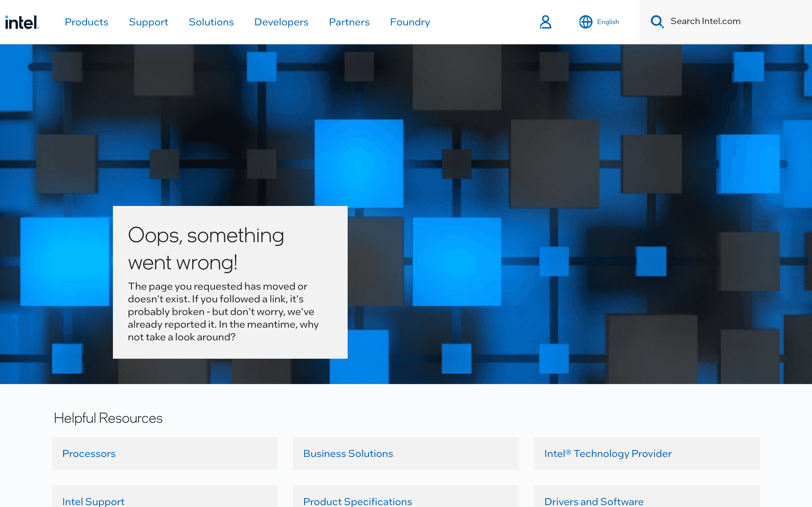Click the Intel logo

point(22,22)
